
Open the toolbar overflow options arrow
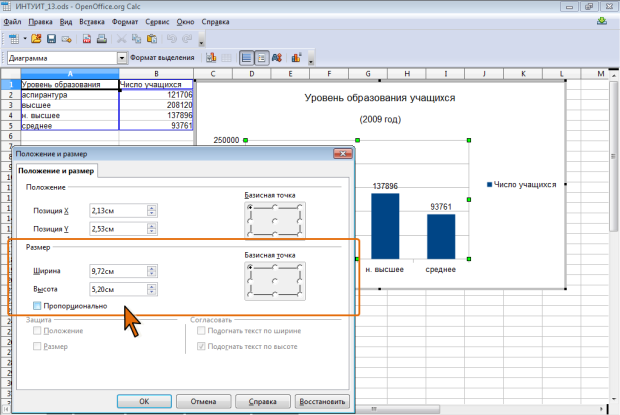click(202, 43)
